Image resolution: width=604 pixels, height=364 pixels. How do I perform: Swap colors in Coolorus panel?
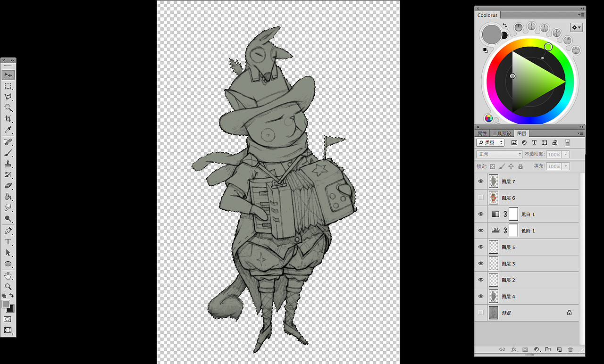click(504, 25)
